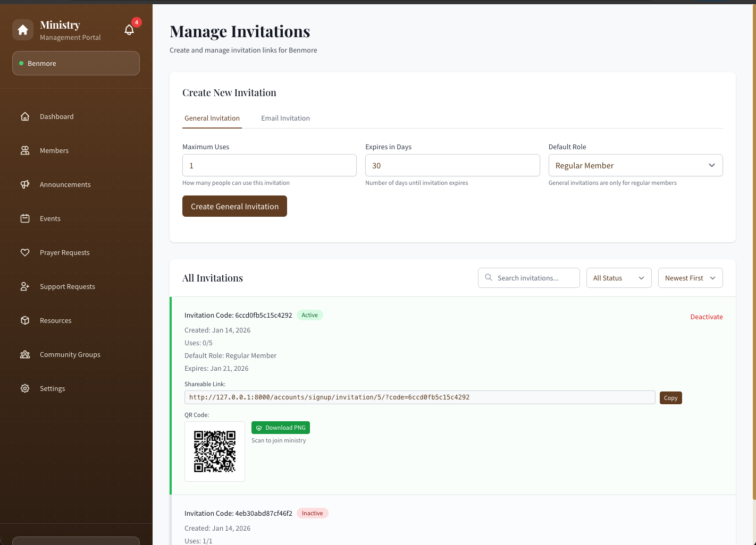Expand the Default Role dropdown
The height and width of the screenshot is (545, 756).
pos(635,165)
